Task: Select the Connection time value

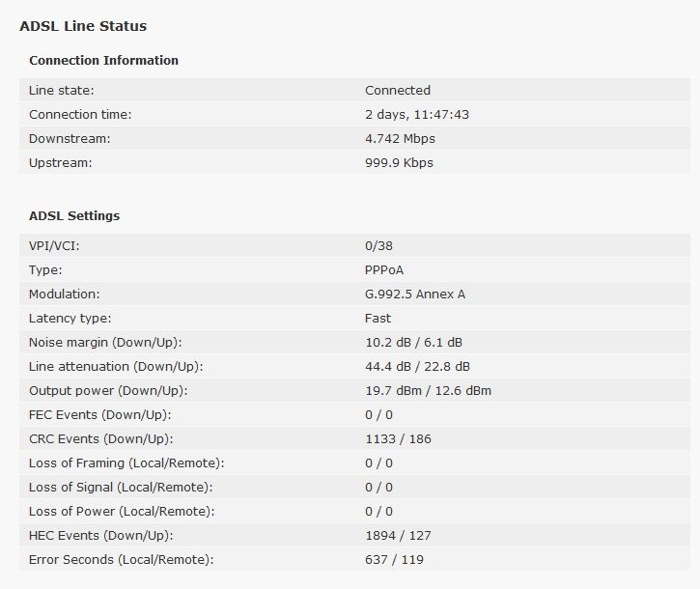Action: click(416, 114)
